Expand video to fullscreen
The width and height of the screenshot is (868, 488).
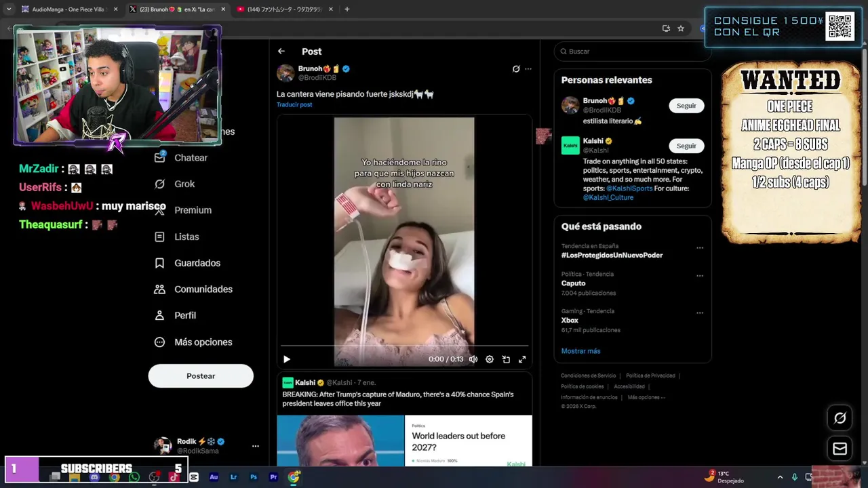coord(522,359)
